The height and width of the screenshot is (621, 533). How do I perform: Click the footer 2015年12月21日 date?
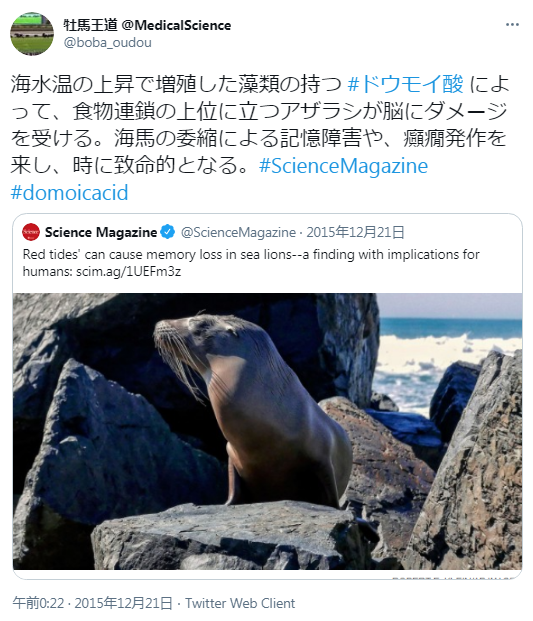click(x=124, y=603)
